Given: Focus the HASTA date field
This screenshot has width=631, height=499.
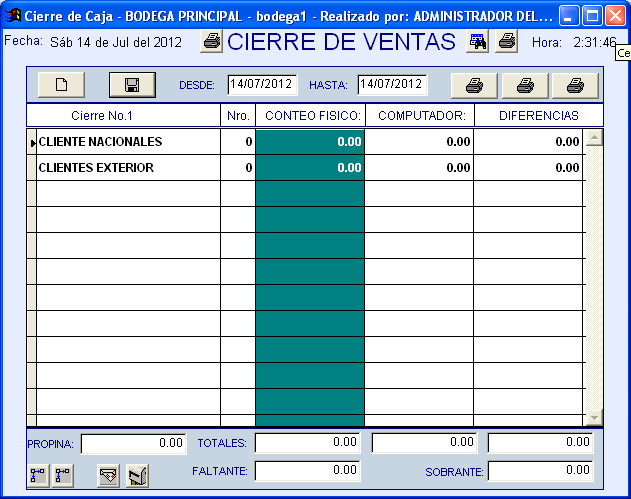Looking at the screenshot, I should 392,85.
